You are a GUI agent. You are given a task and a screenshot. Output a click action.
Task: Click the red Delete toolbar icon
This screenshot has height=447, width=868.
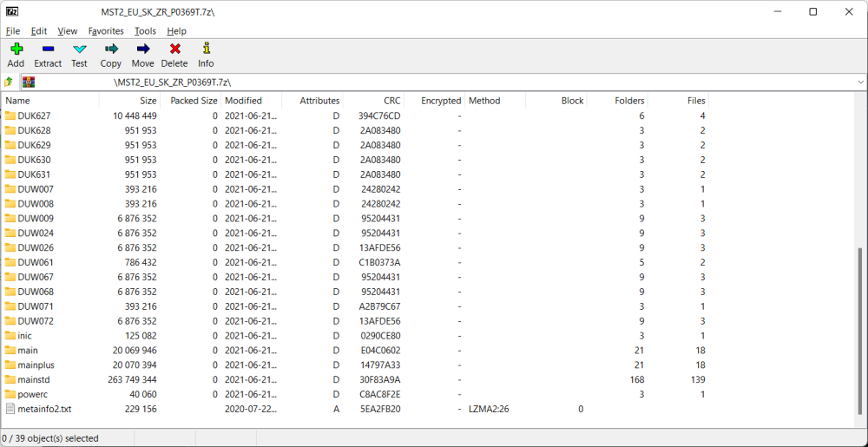click(175, 49)
